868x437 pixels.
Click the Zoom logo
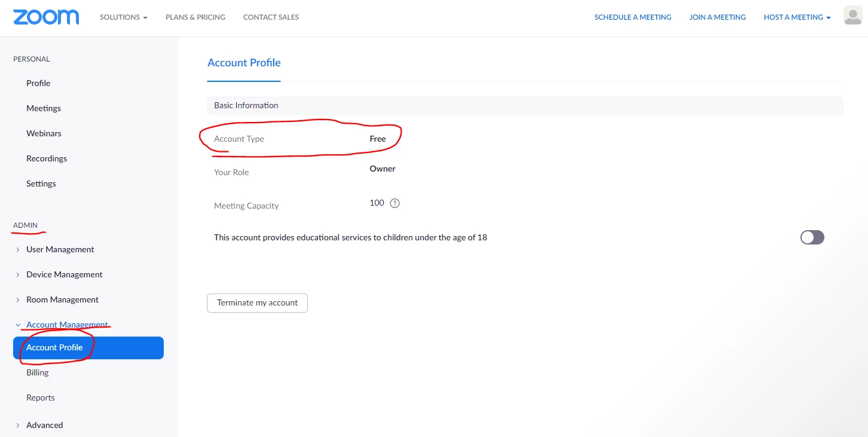[46, 17]
